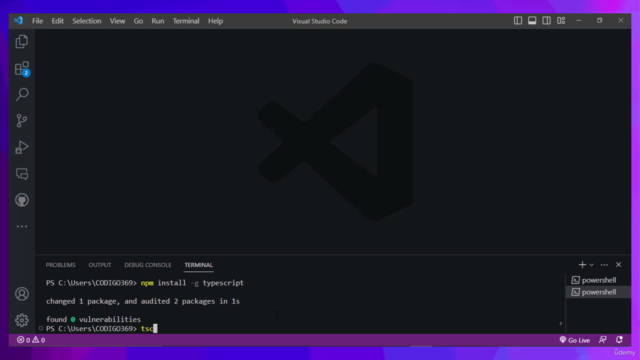
Task: Open the Run and Debug view
Action: click(x=22, y=147)
